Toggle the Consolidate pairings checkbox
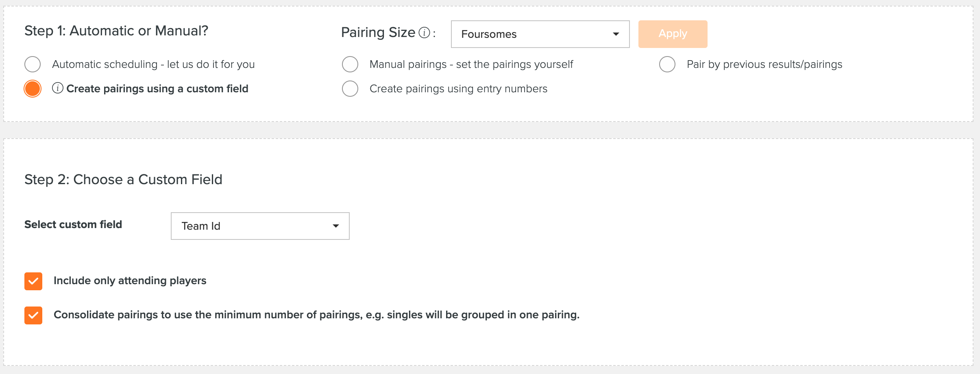This screenshot has height=374, width=980. (33, 315)
